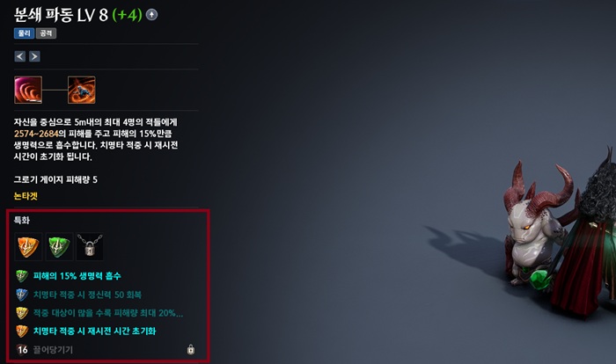This screenshot has width=616, height=364.
Task: Go to next skill with right arrow
Action: pyautogui.click(x=34, y=56)
